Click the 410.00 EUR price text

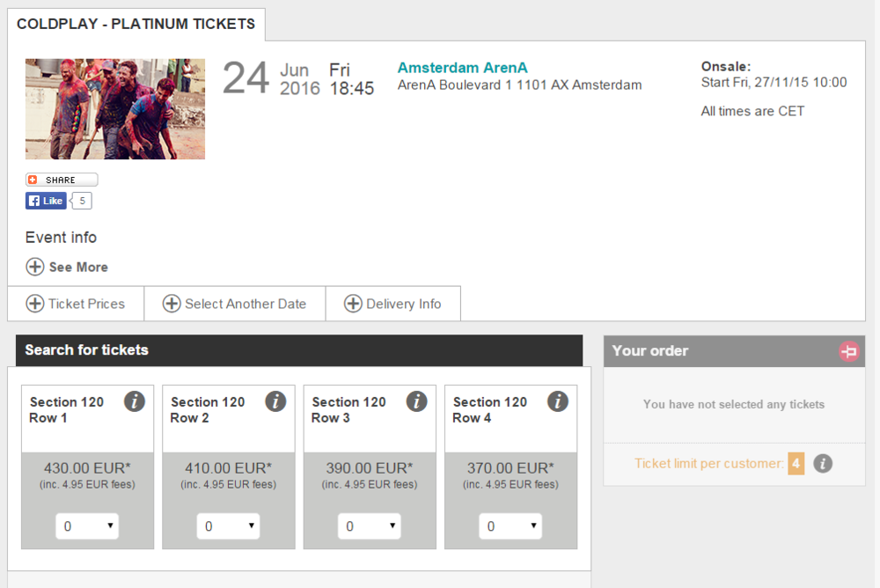pyautogui.click(x=229, y=468)
